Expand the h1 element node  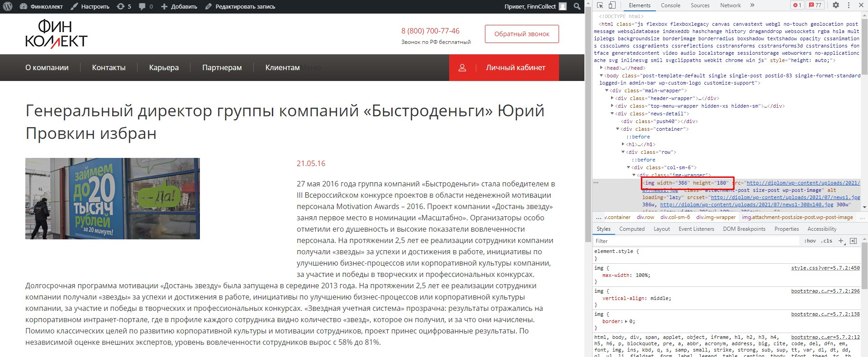click(x=623, y=144)
